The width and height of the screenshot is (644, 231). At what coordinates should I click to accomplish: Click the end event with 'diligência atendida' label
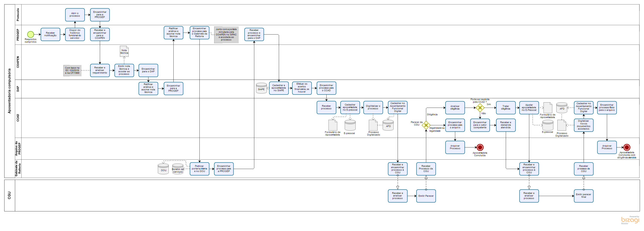[x=627, y=147]
